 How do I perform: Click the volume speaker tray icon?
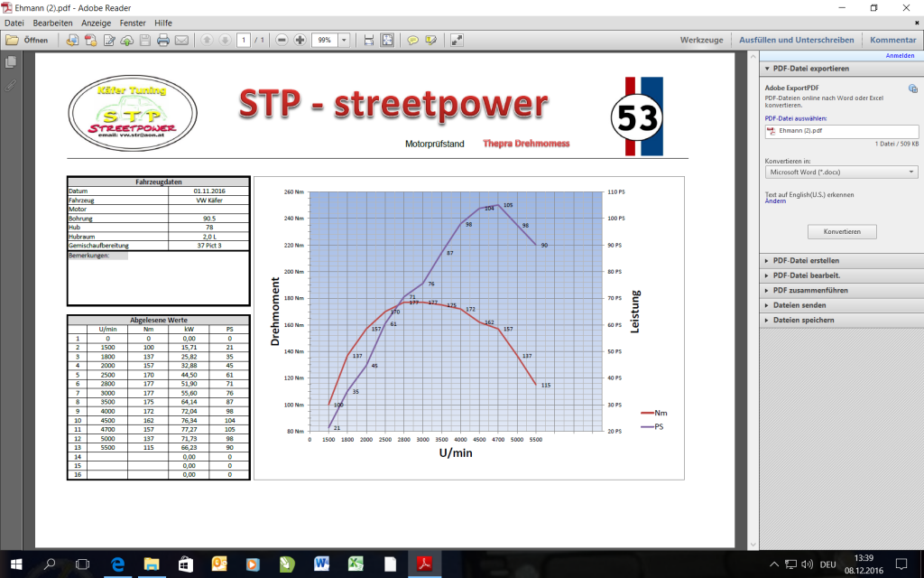(808, 564)
